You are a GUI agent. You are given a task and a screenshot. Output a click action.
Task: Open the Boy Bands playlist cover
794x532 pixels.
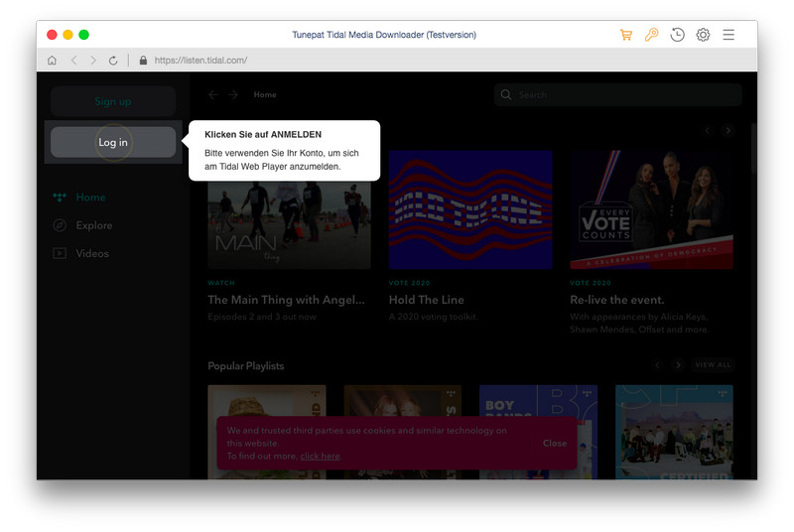(538, 400)
